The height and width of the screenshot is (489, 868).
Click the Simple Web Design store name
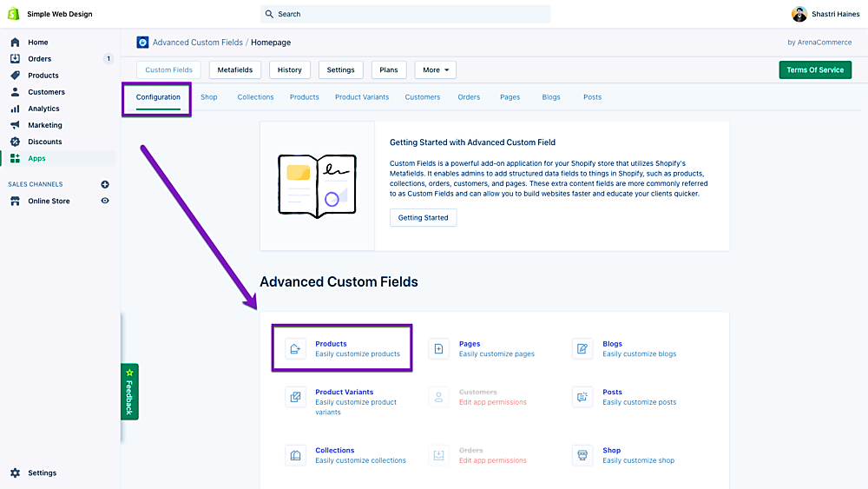coord(60,14)
